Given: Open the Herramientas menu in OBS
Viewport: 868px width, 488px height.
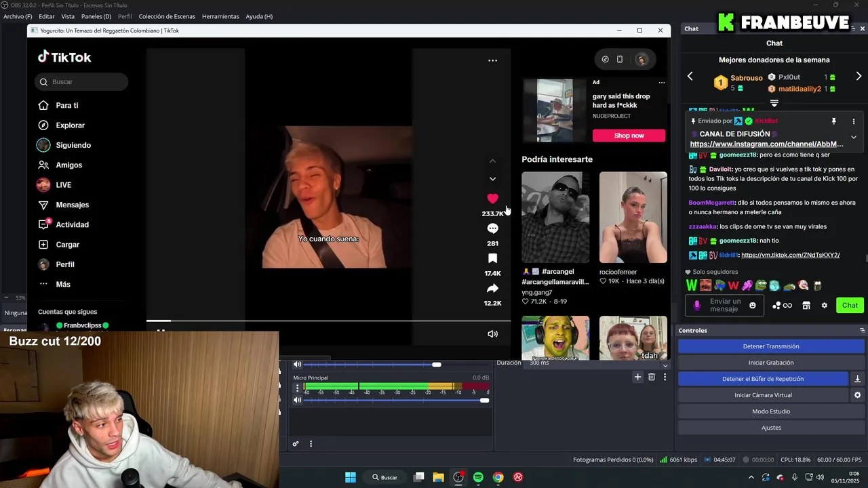Looking at the screenshot, I should pyautogui.click(x=220, y=16).
